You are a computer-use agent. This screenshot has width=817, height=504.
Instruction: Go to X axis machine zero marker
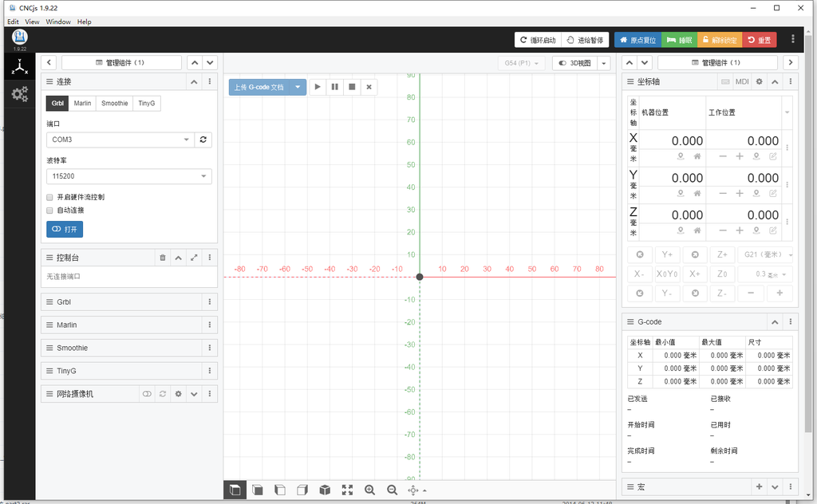pos(681,156)
